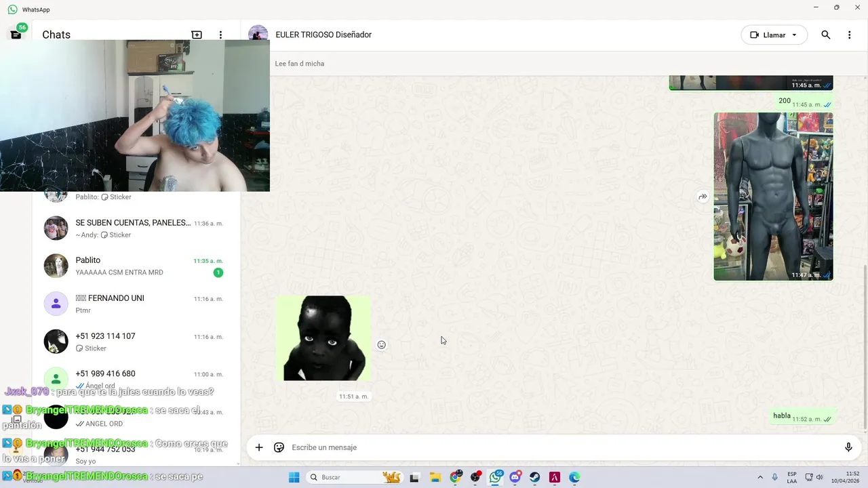
Task: Open the WhatsApp taskbar icon
Action: pyautogui.click(x=496, y=477)
